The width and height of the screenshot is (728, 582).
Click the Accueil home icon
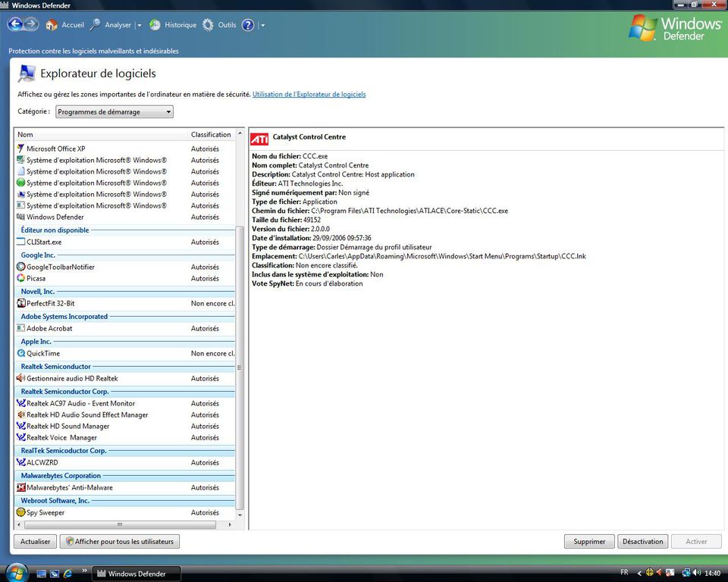52,25
